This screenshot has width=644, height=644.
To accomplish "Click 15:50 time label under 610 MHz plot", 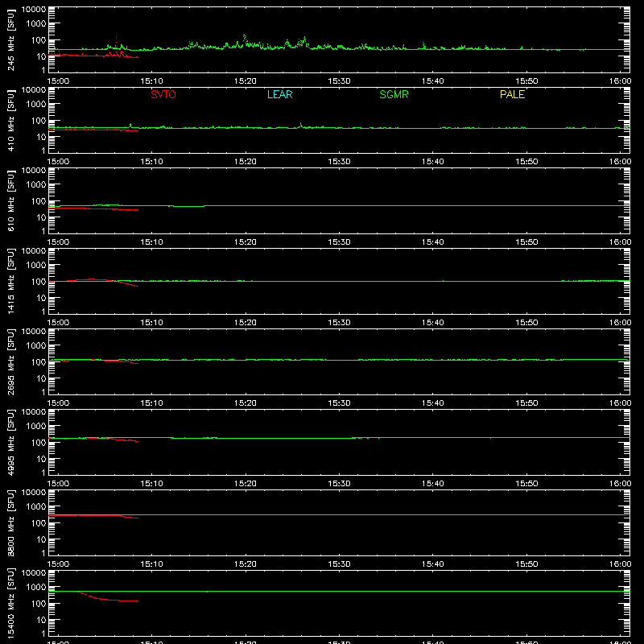I will [x=526, y=242].
